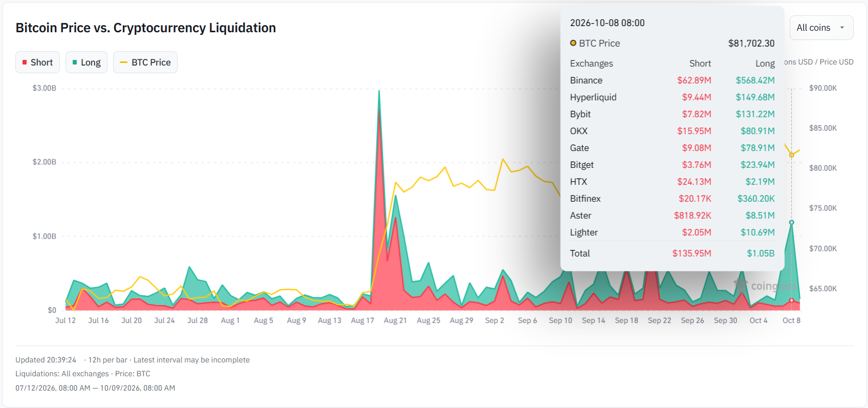Select the Total long value $1.05B
This screenshot has height=408, width=868.
coord(761,253)
